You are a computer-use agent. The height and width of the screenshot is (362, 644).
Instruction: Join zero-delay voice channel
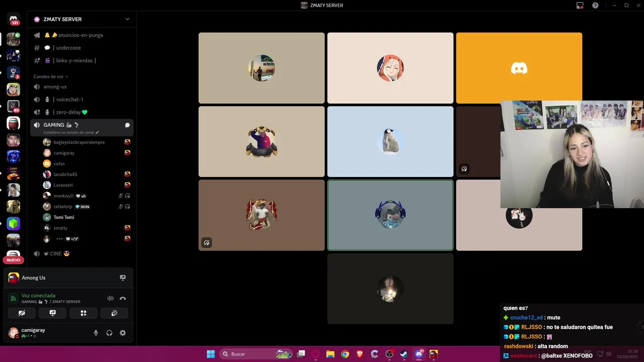click(82, 112)
